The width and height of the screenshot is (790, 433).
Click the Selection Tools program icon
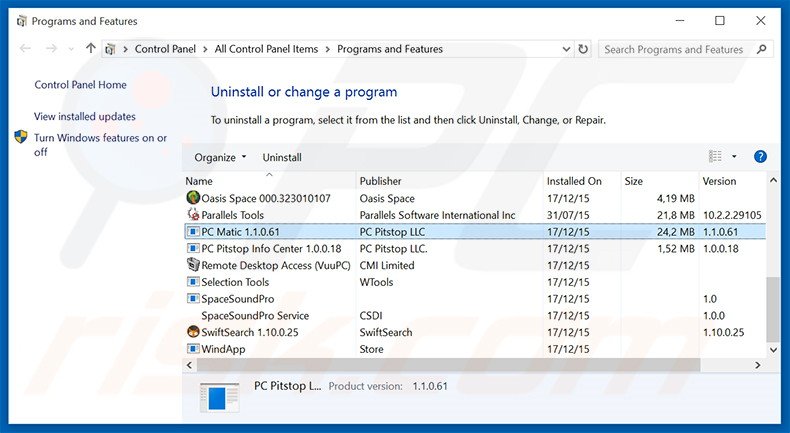193,282
